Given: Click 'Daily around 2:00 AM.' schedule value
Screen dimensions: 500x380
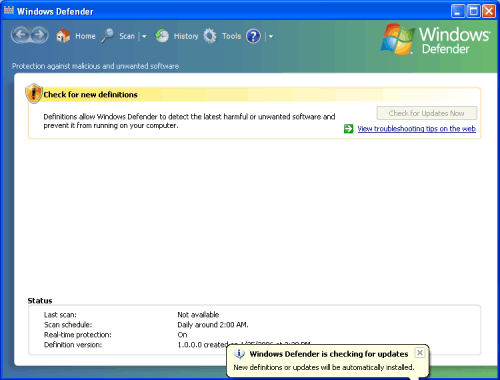Looking at the screenshot, I should coord(213,325).
